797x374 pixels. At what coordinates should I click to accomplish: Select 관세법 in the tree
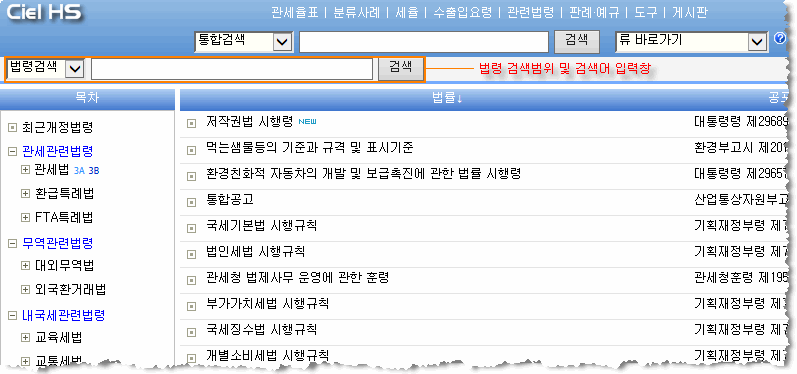pos(52,170)
